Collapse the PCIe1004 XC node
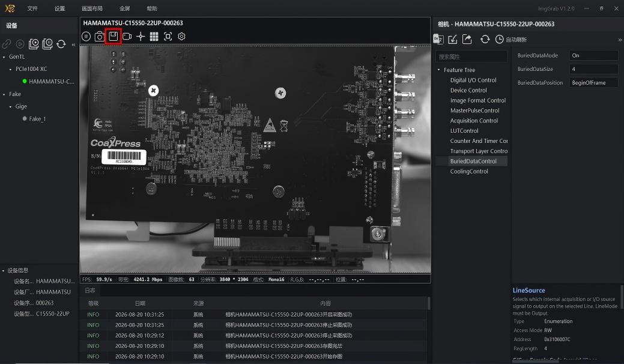The height and width of the screenshot is (364, 624). (x=10, y=69)
